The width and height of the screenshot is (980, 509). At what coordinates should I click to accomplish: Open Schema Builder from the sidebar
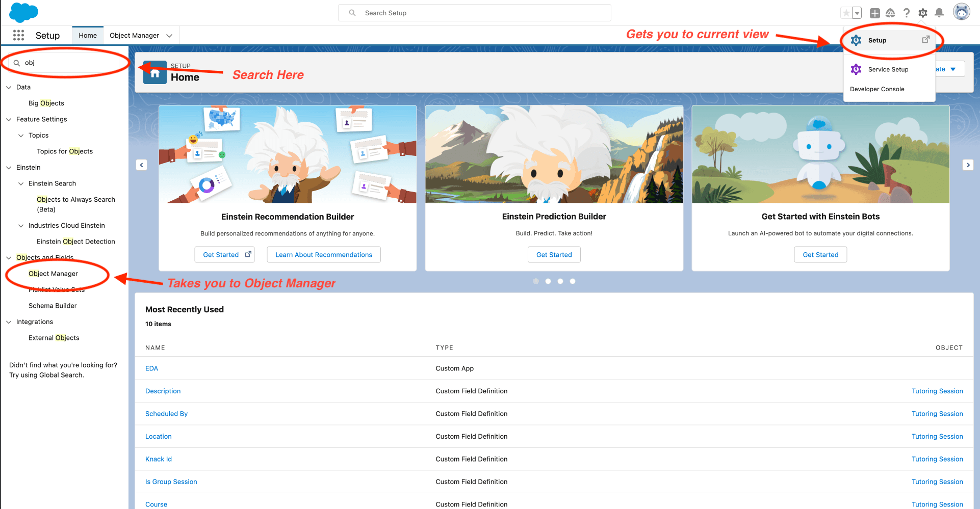tap(53, 305)
